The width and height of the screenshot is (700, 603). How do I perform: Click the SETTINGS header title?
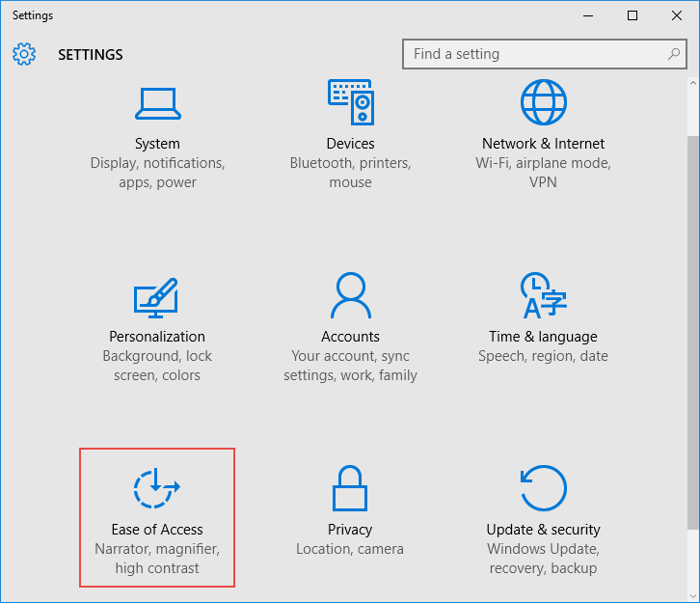[x=91, y=54]
